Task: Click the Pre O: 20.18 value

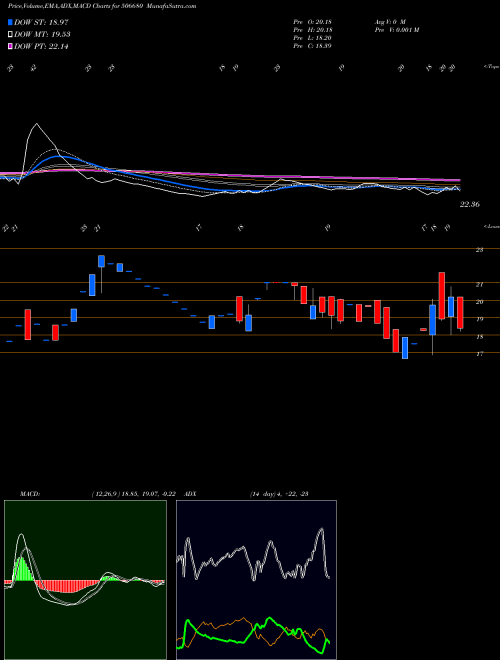Action: pyautogui.click(x=313, y=22)
